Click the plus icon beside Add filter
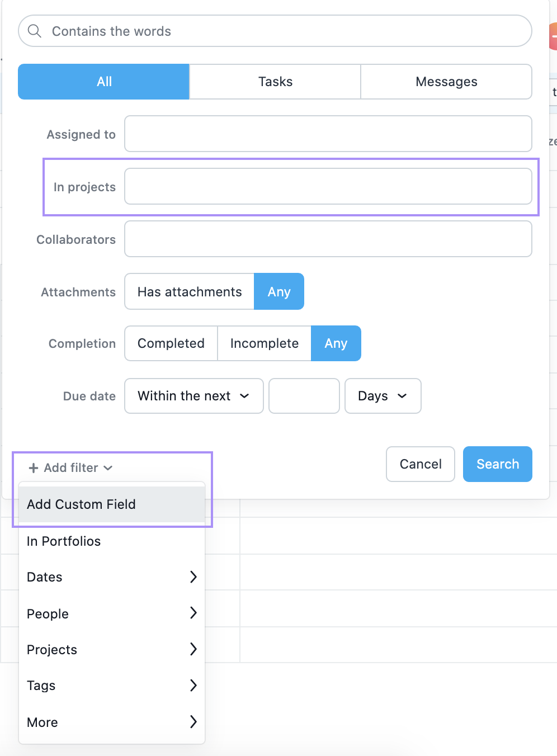The image size is (557, 756). [x=34, y=468]
